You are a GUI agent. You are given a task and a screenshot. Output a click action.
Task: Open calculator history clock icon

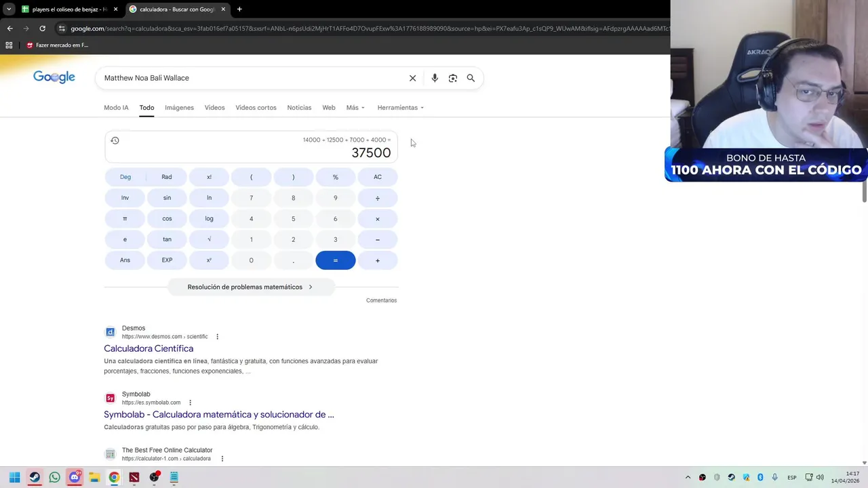pyautogui.click(x=115, y=140)
